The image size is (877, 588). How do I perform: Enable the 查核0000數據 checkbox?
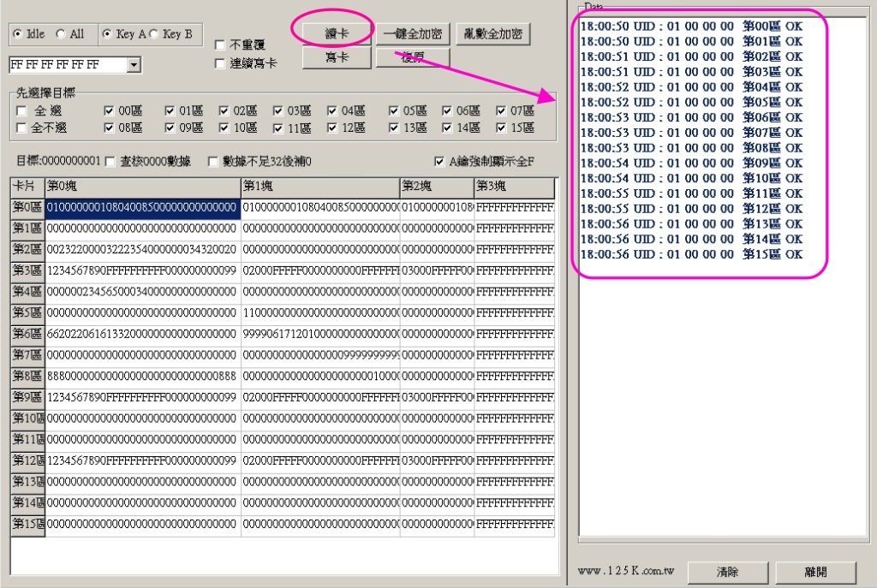(x=110, y=162)
